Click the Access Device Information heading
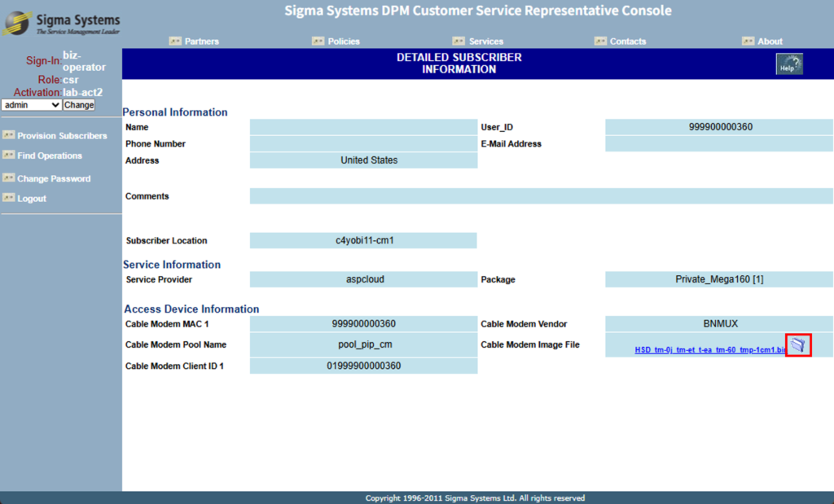Screen dimensions: 834x504 [191, 309]
